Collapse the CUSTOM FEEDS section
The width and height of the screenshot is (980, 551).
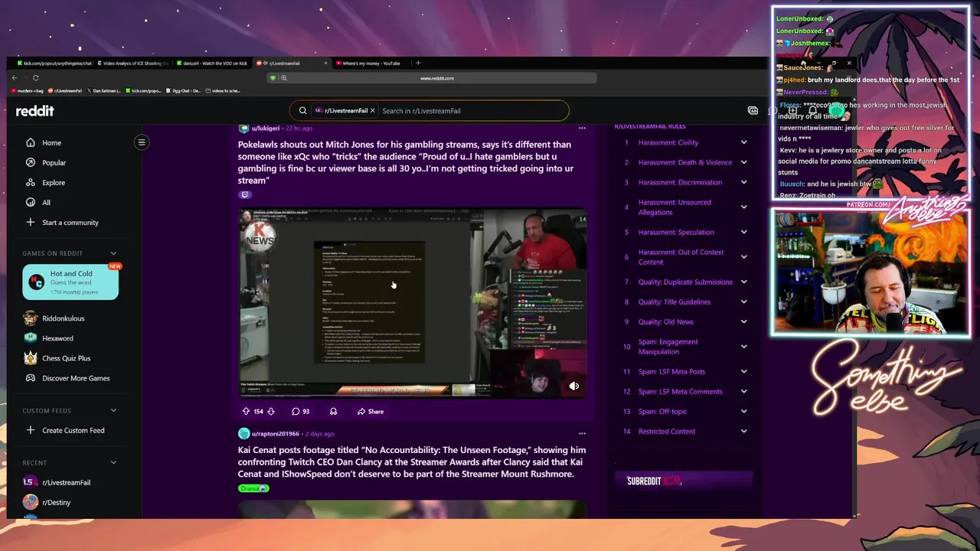[113, 411]
